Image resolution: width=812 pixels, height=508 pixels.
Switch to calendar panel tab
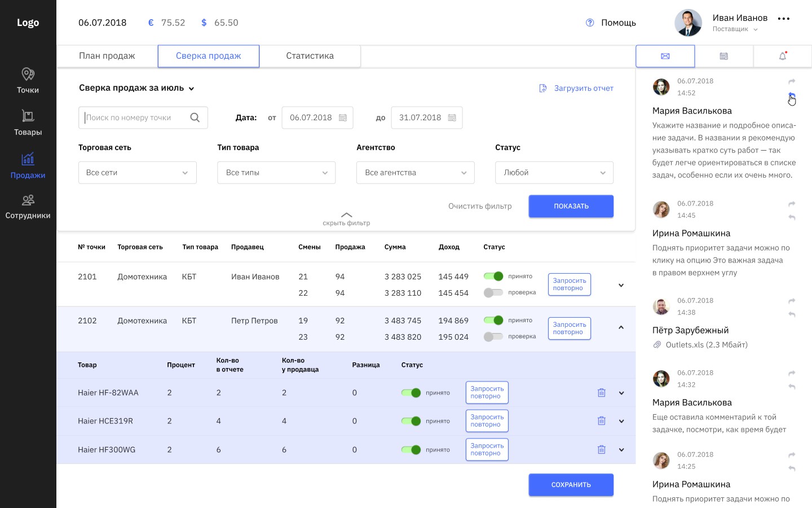click(x=724, y=56)
